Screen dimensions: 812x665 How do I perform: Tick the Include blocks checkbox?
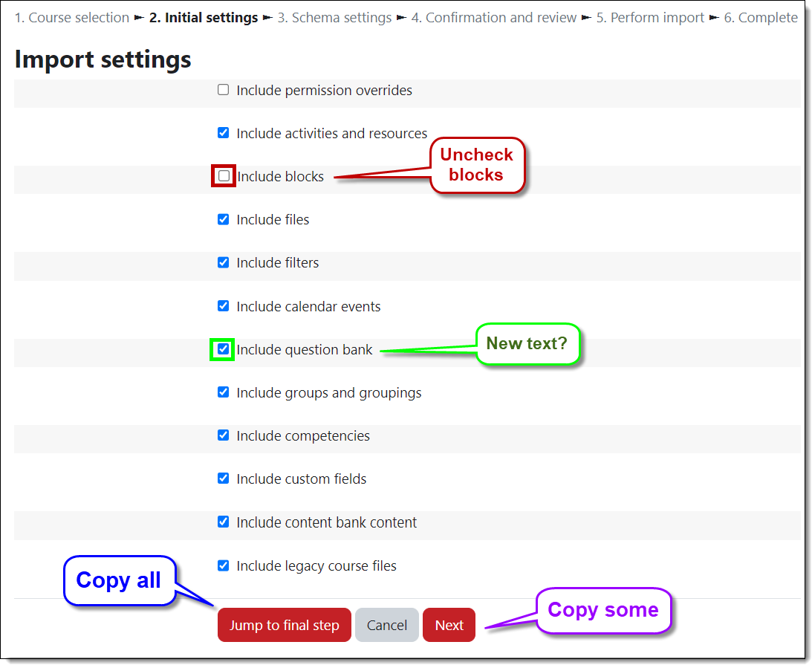[x=224, y=176]
